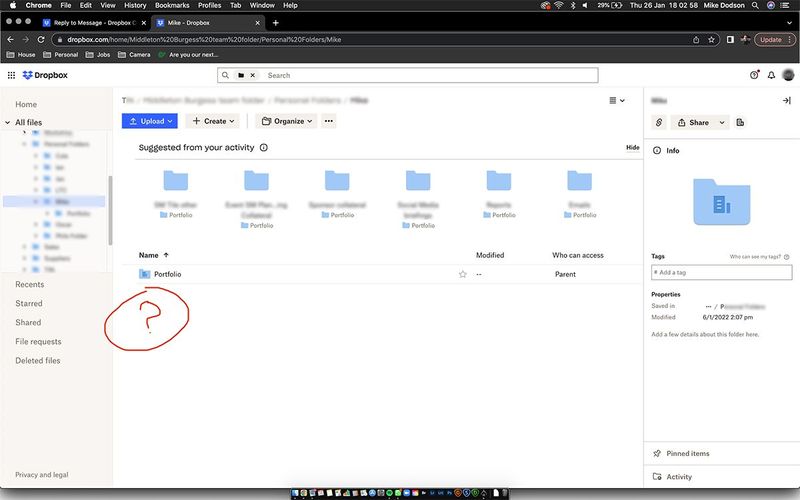This screenshot has height=500, width=800.
Task: Click the notifications bell icon
Action: (x=771, y=75)
